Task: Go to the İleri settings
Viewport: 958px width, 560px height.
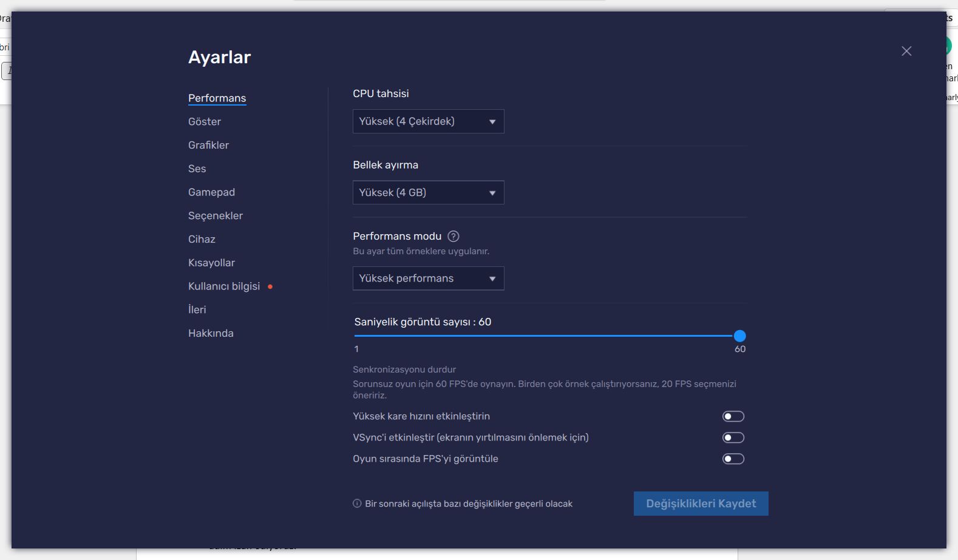Action: [x=197, y=309]
